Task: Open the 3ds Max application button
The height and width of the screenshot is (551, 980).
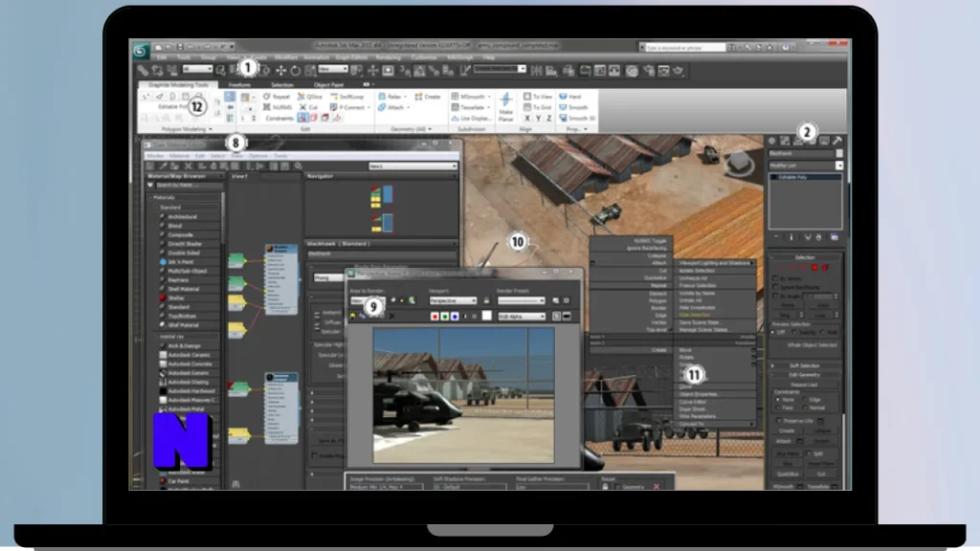Action: pyautogui.click(x=141, y=51)
